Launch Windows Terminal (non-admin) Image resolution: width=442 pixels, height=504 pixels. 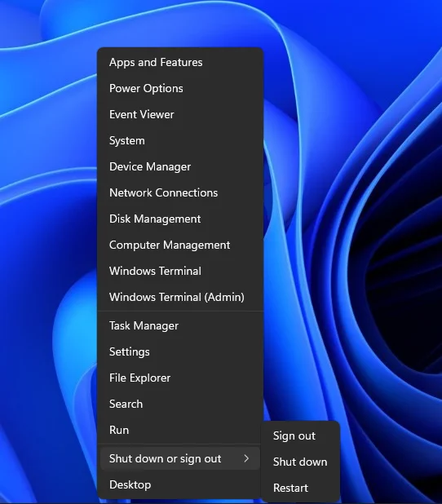(180, 271)
